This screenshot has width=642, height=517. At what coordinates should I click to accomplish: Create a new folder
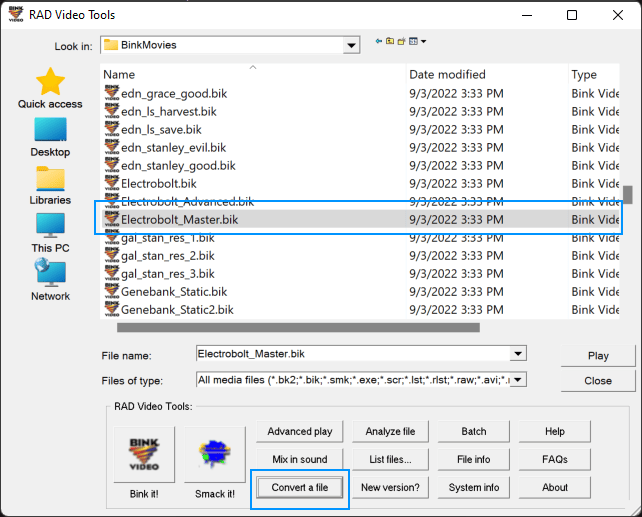(x=401, y=41)
